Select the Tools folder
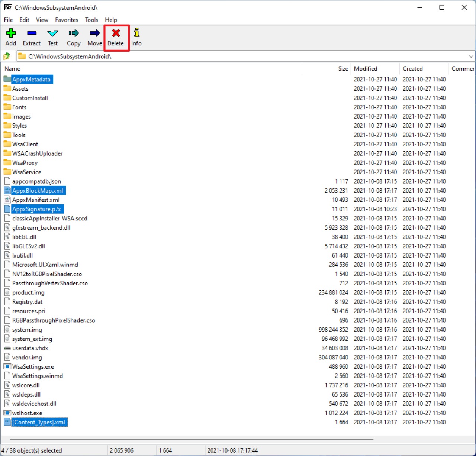The height and width of the screenshot is (456, 476). 19,135
